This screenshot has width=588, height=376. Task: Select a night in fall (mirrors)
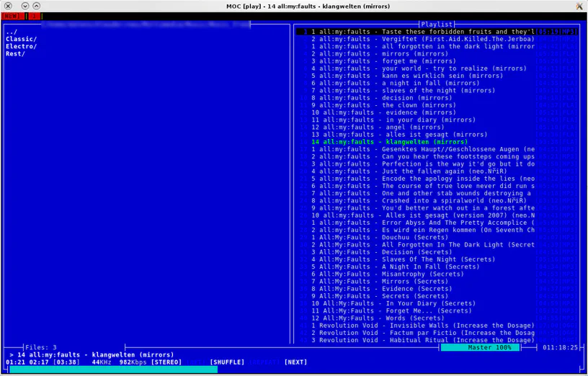click(437, 84)
